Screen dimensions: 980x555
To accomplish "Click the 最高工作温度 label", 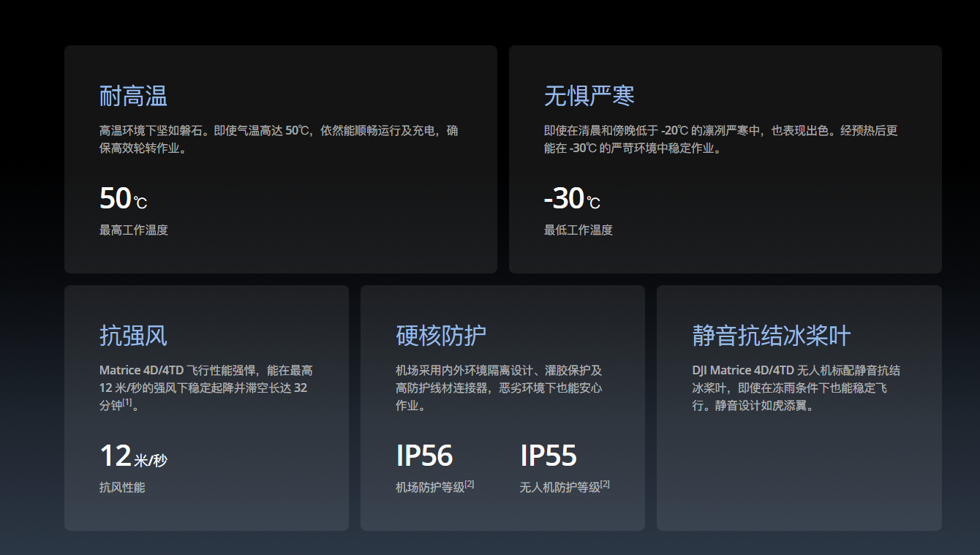I will point(134,230).
